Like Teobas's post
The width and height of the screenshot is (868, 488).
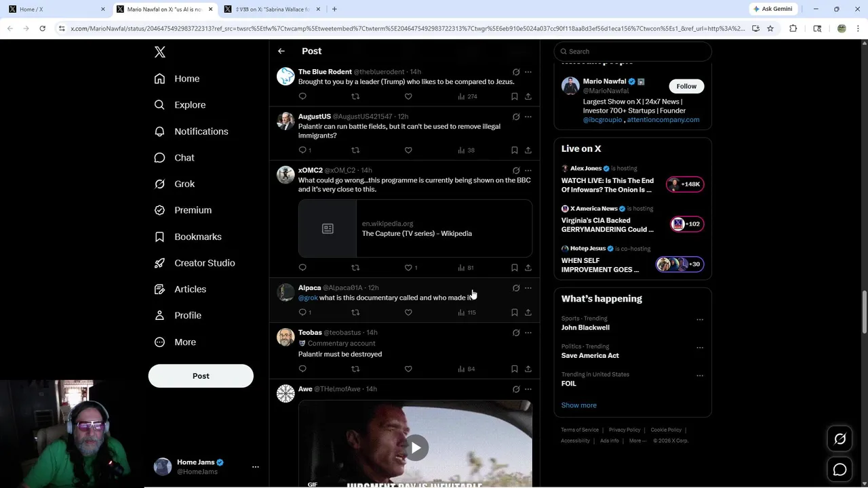click(408, 369)
